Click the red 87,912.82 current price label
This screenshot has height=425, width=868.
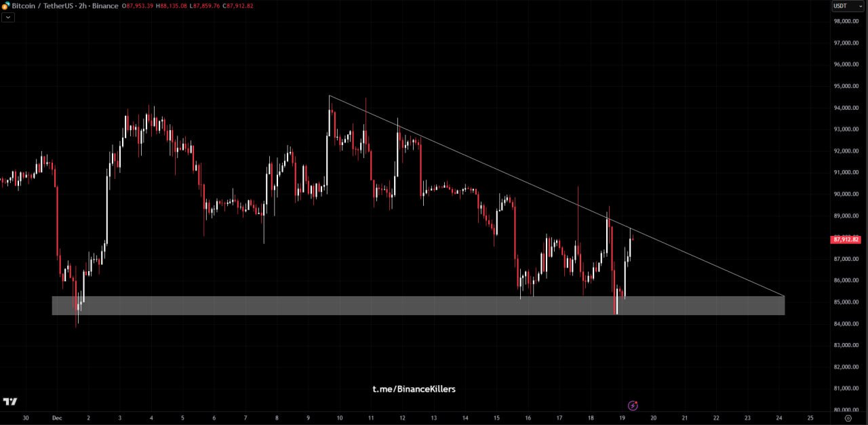[846, 239]
